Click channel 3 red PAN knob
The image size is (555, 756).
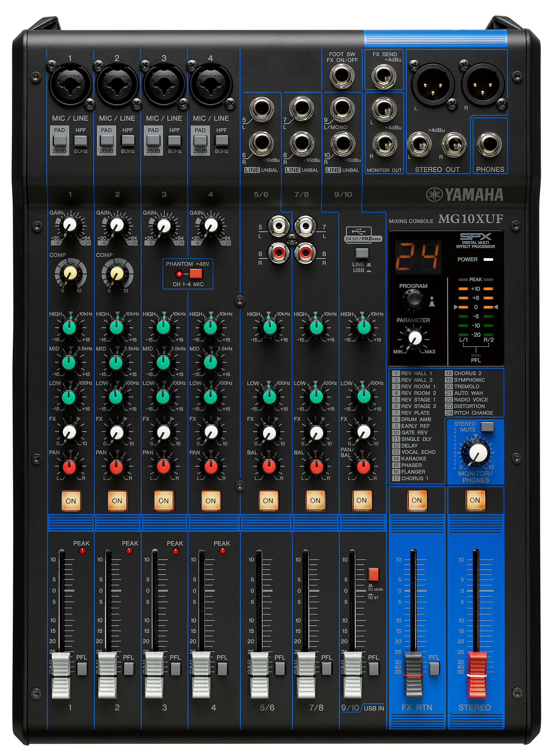click(164, 466)
